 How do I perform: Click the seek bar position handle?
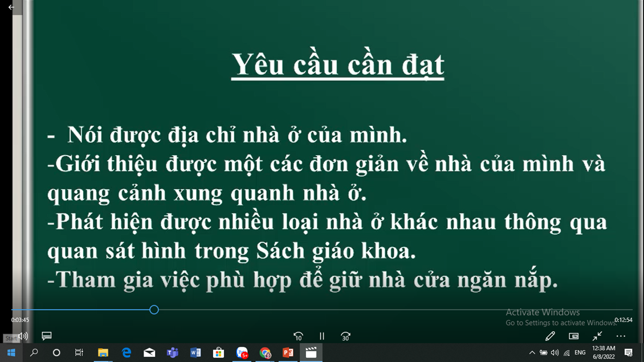tap(154, 310)
